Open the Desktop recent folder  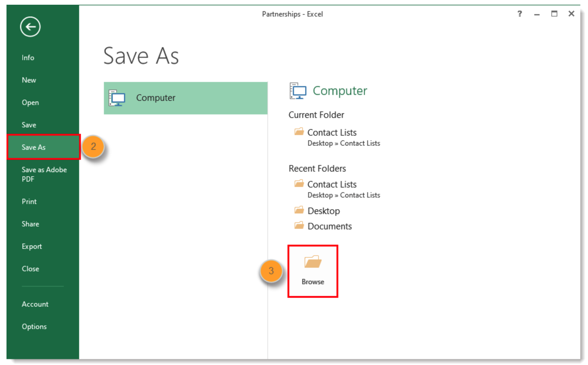click(x=324, y=211)
